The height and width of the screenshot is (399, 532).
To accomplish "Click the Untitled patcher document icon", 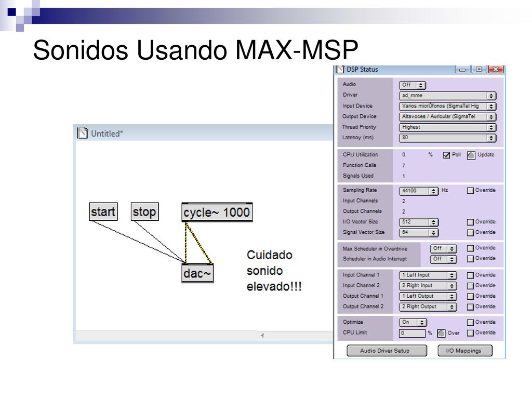I will (x=82, y=134).
